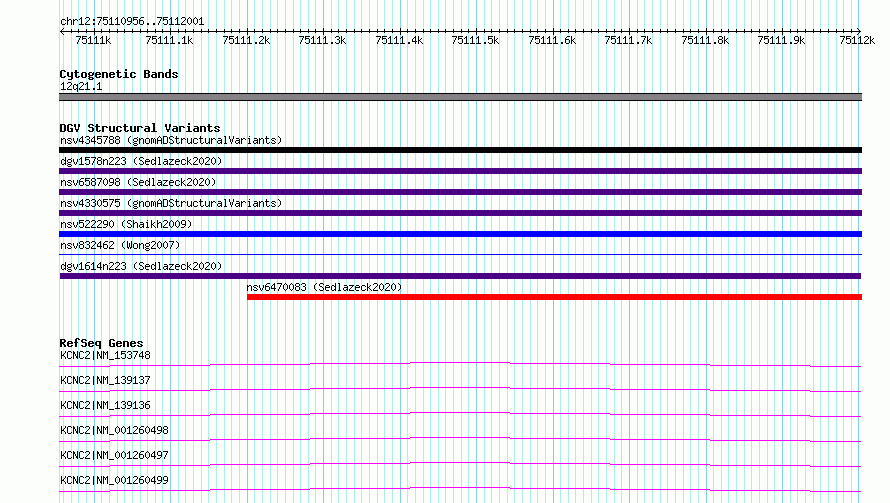Select the blue nsv522290 variant bar
The height and width of the screenshot is (503, 890).
click(x=460, y=234)
